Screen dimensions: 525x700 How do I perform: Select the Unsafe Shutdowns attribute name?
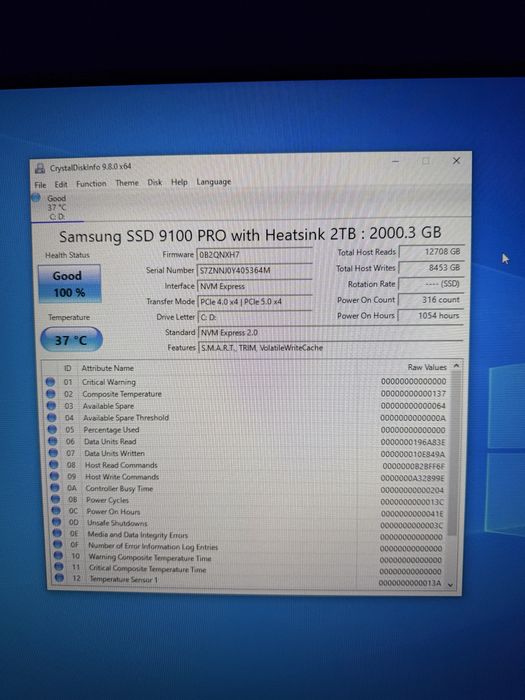(117, 523)
